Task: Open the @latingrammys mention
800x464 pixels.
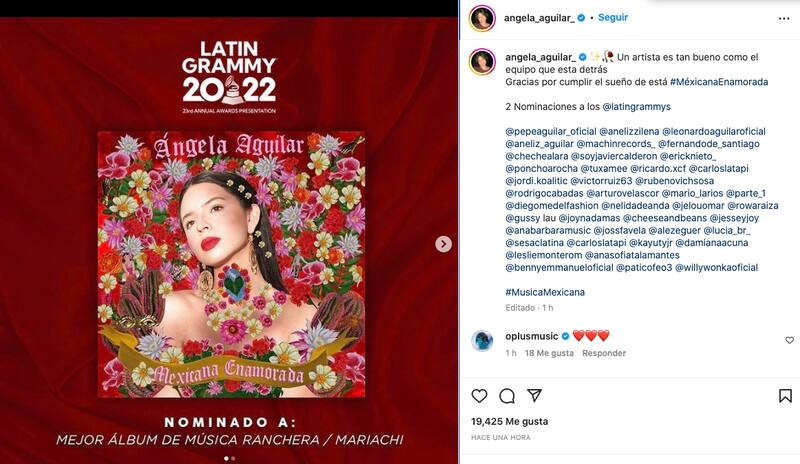Action: pyautogui.click(x=636, y=107)
